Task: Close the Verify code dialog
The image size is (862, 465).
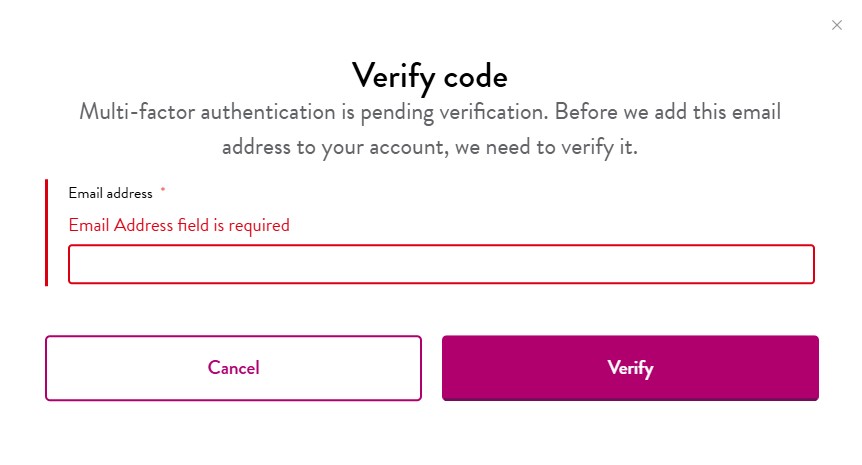Action: tap(837, 25)
